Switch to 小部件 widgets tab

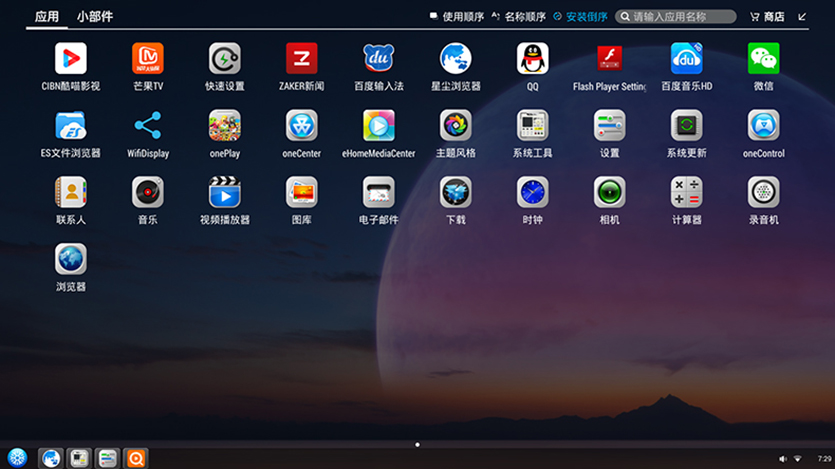(95, 17)
